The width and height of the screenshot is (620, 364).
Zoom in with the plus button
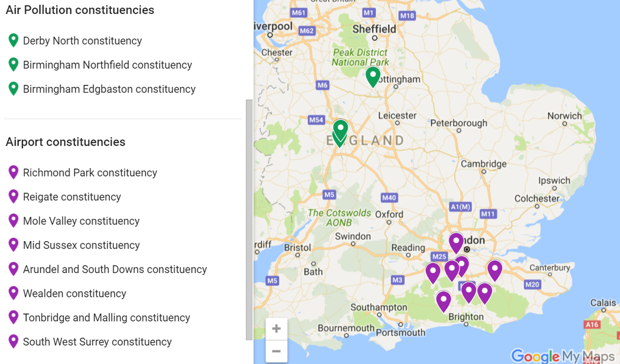coord(276,329)
